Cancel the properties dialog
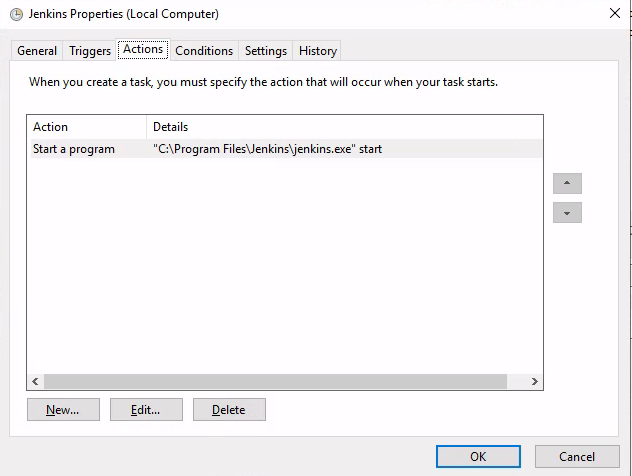This screenshot has width=632, height=476. tap(577, 456)
